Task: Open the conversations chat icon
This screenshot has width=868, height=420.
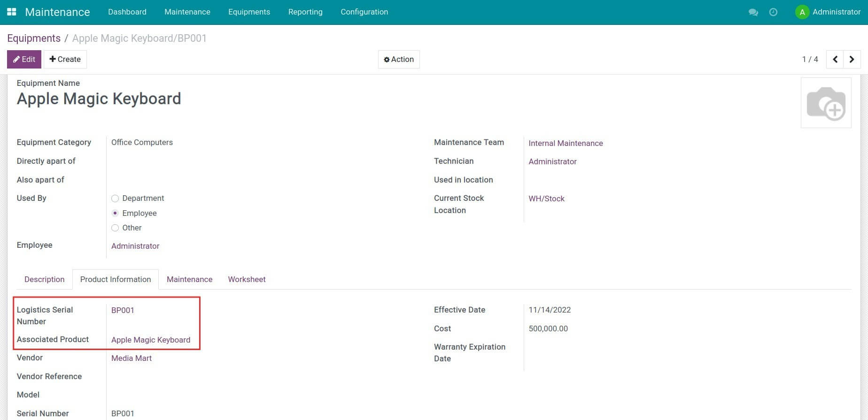Action: (x=753, y=12)
